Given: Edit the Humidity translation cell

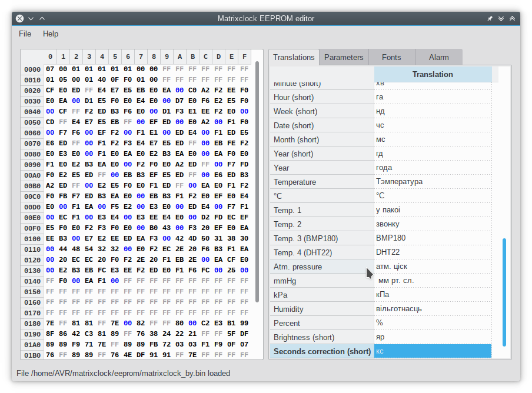Looking at the screenshot, I should pos(433,309).
